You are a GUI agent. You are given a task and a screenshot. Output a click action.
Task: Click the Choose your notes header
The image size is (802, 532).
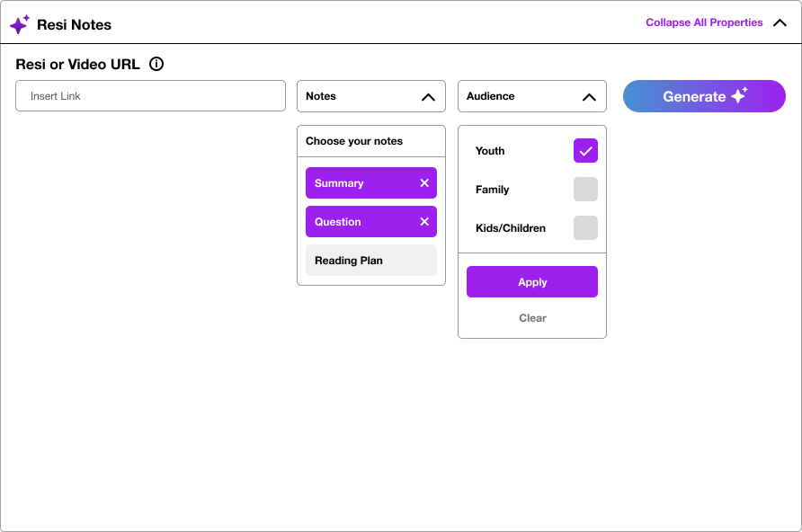[370, 141]
